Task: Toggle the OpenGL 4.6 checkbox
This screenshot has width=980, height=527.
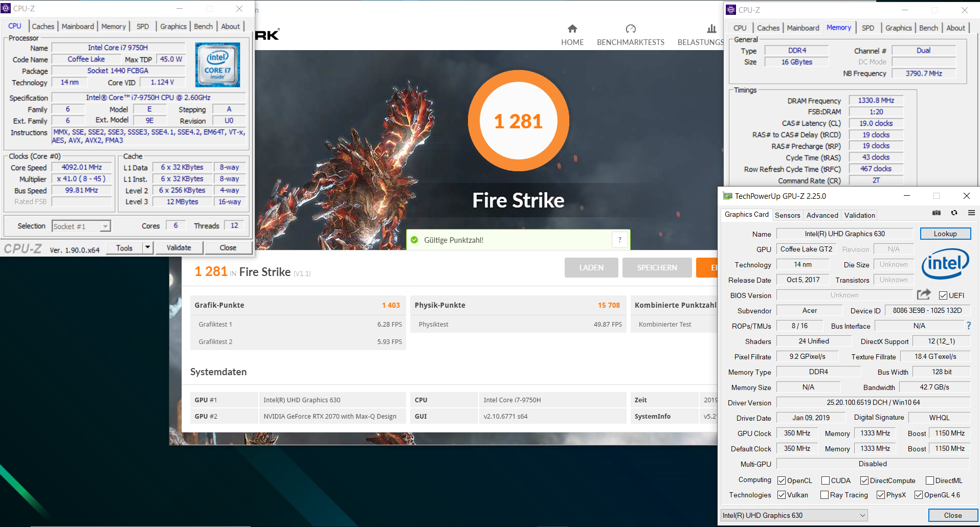Action: click(x=919, y=495)
